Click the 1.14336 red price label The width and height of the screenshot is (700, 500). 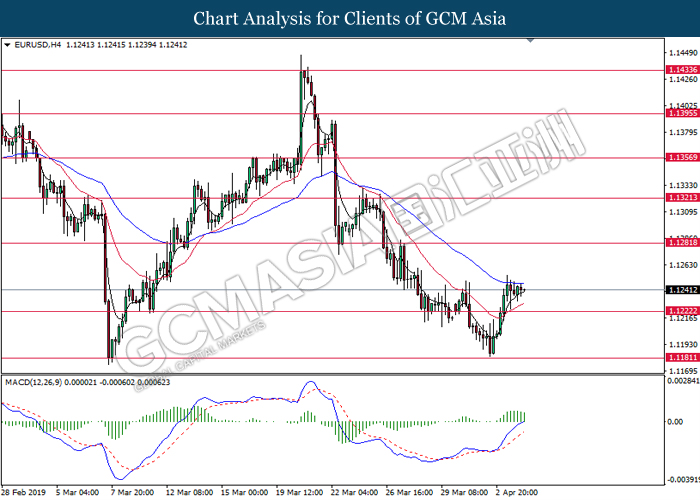682,70
